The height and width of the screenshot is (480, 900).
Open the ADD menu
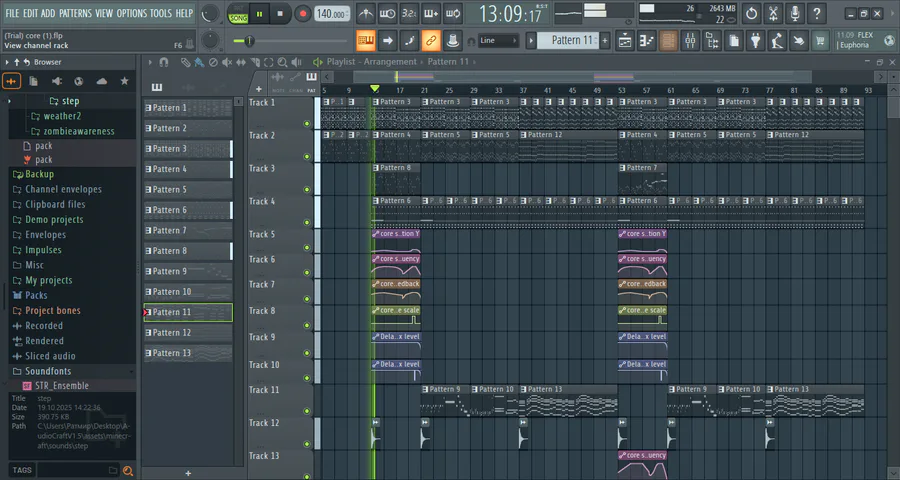coord(48,13)
